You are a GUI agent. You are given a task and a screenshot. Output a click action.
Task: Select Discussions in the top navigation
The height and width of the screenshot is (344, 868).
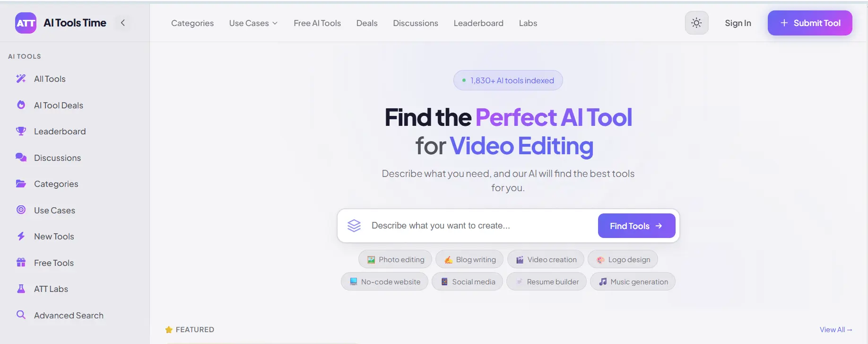point(416,23)
